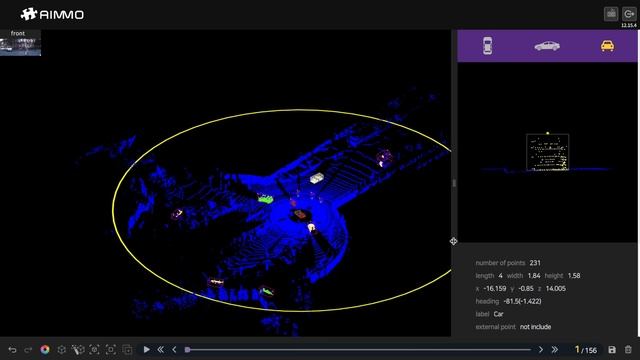This screenshot has height=360, width=640.
Task: Delete with the trash can icon
Action: 628,350
